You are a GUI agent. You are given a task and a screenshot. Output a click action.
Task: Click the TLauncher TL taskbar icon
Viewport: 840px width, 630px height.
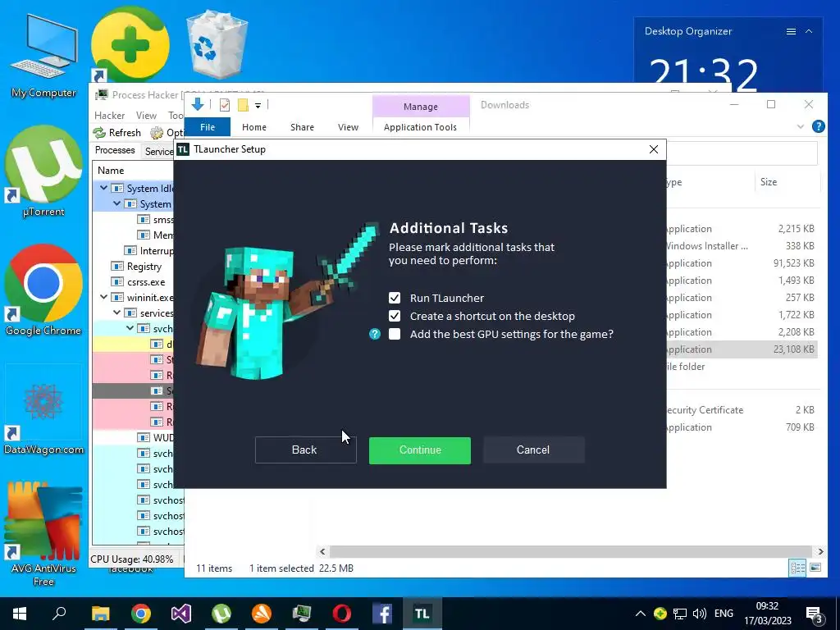422,614
